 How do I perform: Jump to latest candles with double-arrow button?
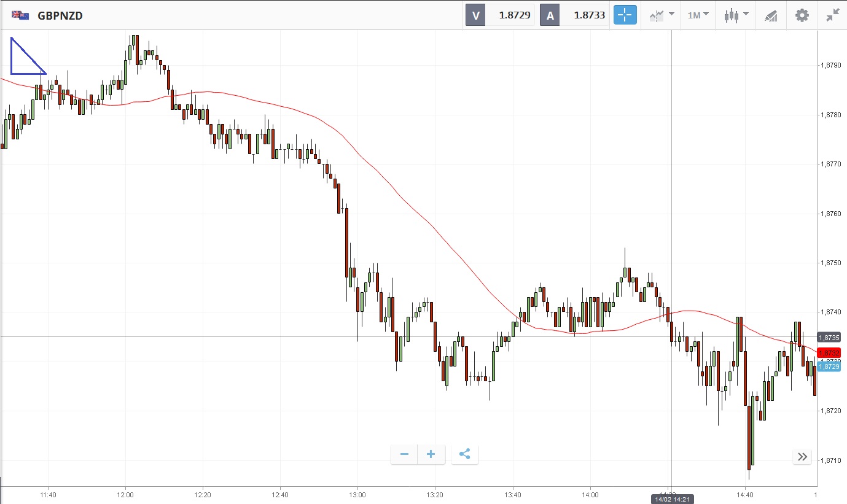pyautogui.click(x=802, y=457)
